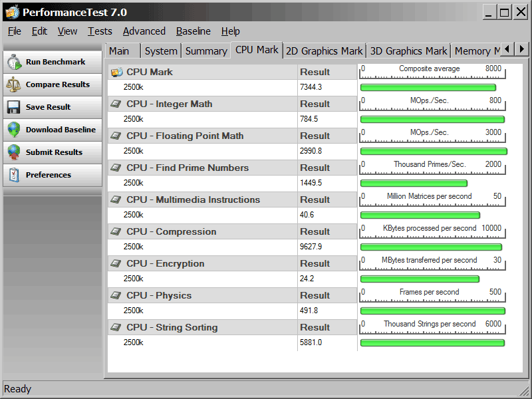
Task: Switch to the 3D Graphics Mark tab
Action: (x=408, y=51)
